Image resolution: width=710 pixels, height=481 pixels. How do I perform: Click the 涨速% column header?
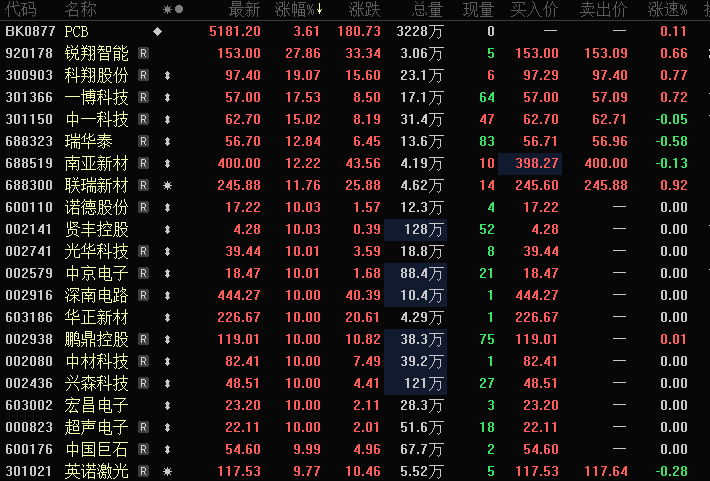point(667,9)
